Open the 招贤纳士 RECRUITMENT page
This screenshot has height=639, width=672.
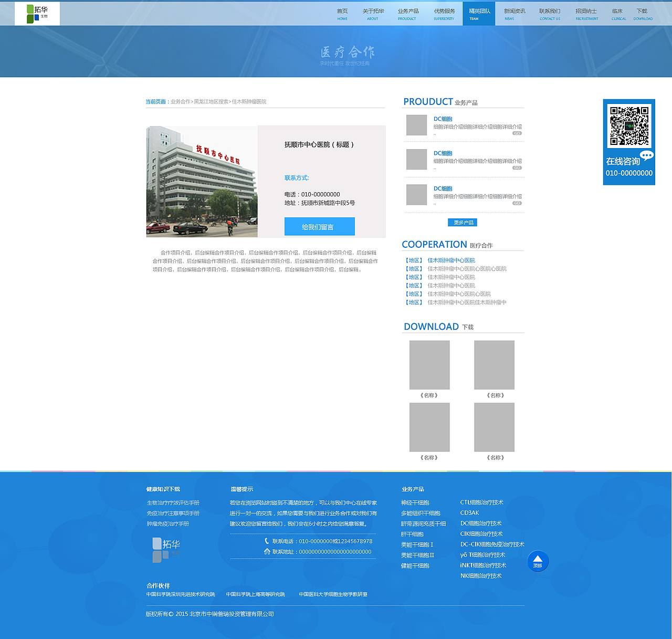pos(586,13)
